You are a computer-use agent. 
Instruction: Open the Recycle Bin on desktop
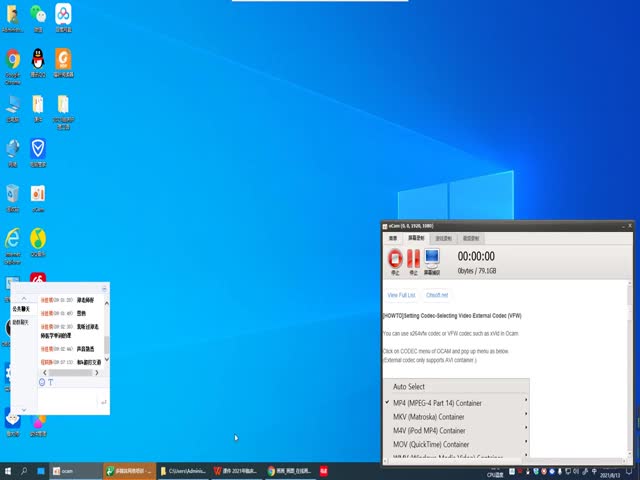[x=13, y=193]
